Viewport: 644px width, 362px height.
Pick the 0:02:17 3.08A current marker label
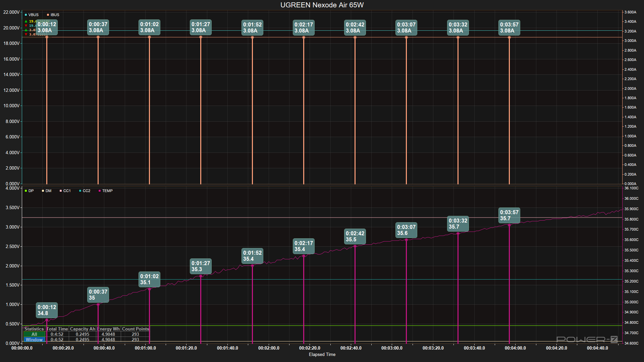(x=304, y=27)
